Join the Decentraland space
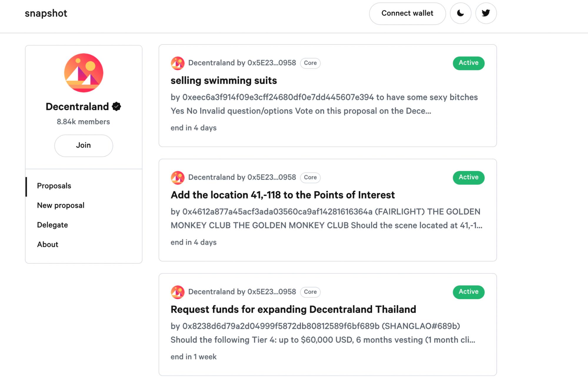This screenshot has width=588, height=385. (84, 145)
